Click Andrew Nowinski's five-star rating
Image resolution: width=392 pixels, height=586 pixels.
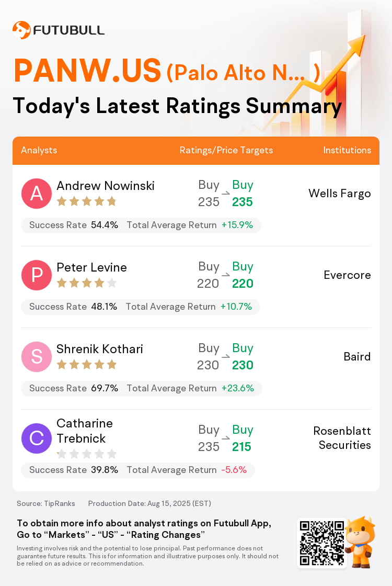coord(87,202)
